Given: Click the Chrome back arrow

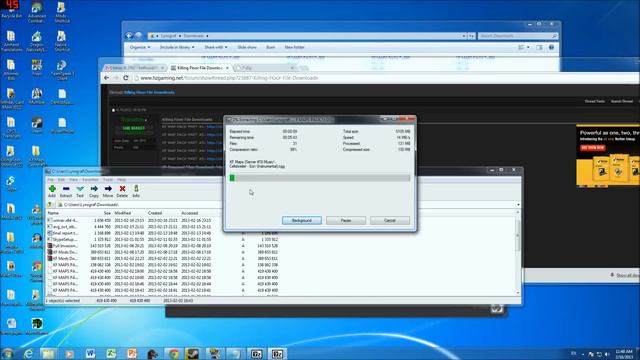Looking at the screenshot, I should coord(107,78).
